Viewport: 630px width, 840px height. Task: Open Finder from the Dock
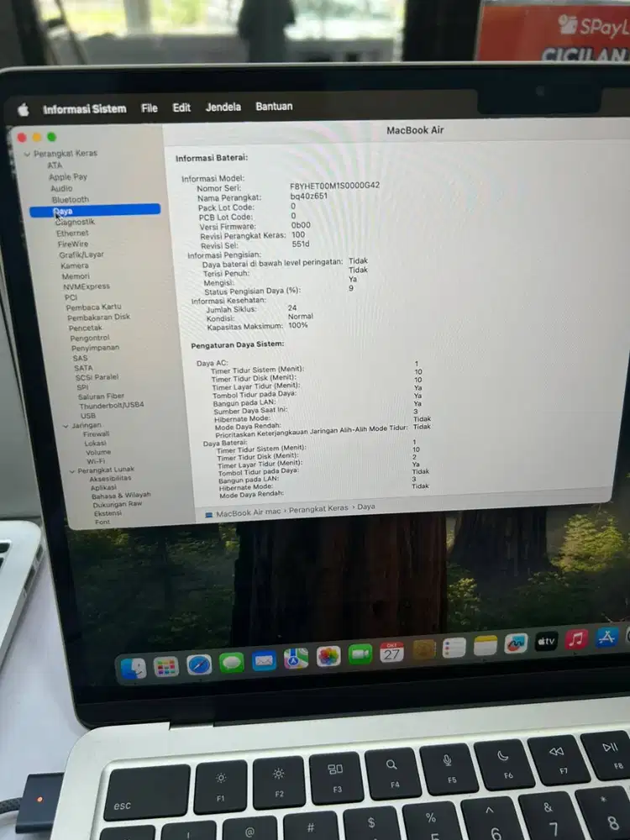click(134, 669)
